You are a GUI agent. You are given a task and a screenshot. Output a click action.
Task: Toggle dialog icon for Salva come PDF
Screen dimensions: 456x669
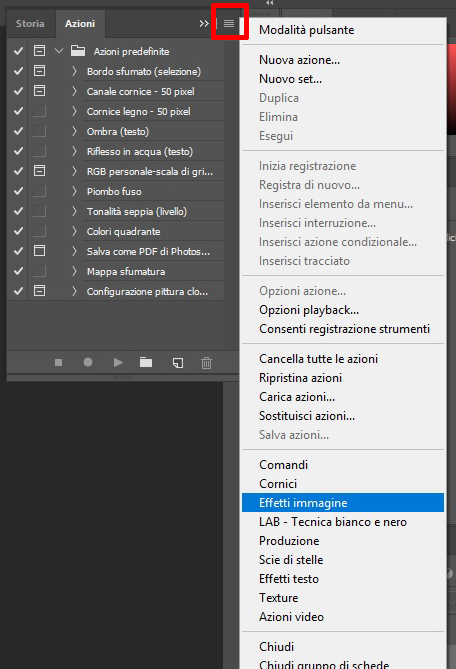tap(39, 250)
